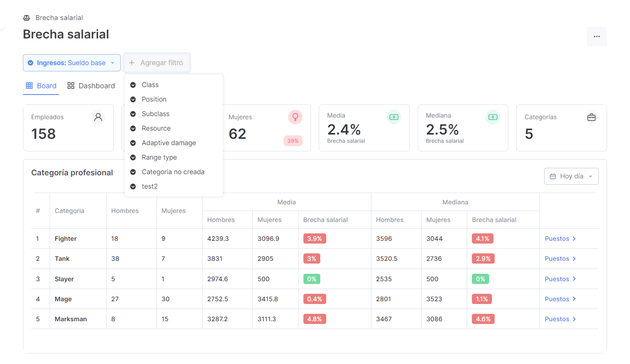This screenshot has width=630, height=364.
Task: Click the plus icon in Agregar filtro
Action: (x=132, y=63)
